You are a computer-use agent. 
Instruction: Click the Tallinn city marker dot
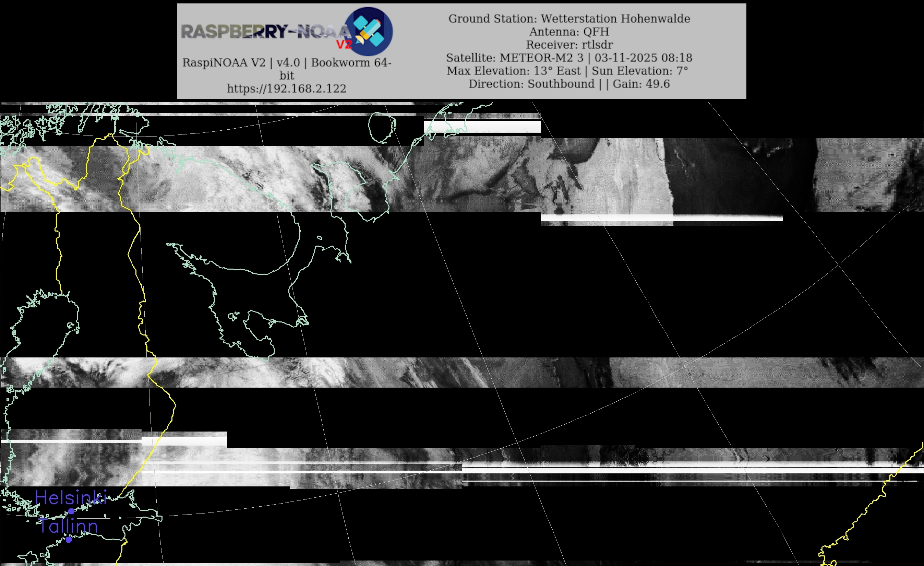coord(69,539)
